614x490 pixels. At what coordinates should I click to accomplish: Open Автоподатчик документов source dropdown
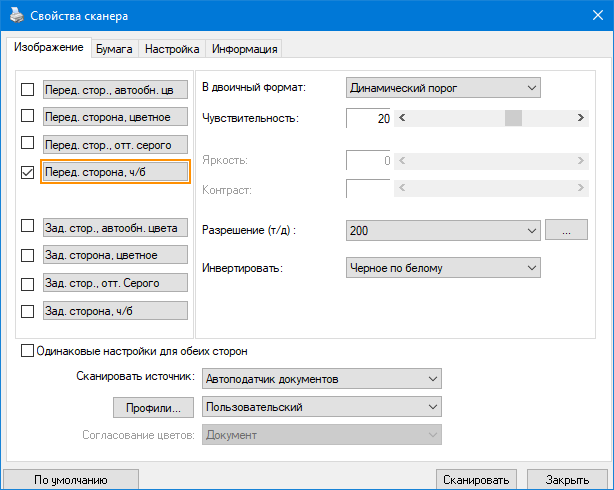(321, 379)
